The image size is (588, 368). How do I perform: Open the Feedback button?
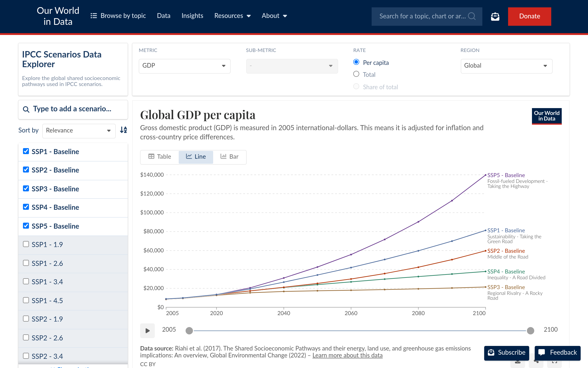(558, 353)
